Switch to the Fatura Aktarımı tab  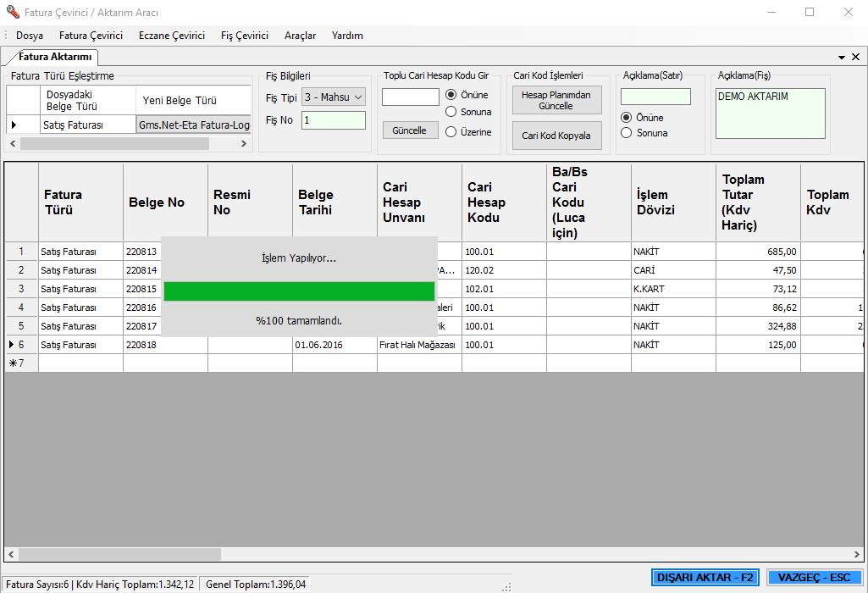(x=54, y=57)
